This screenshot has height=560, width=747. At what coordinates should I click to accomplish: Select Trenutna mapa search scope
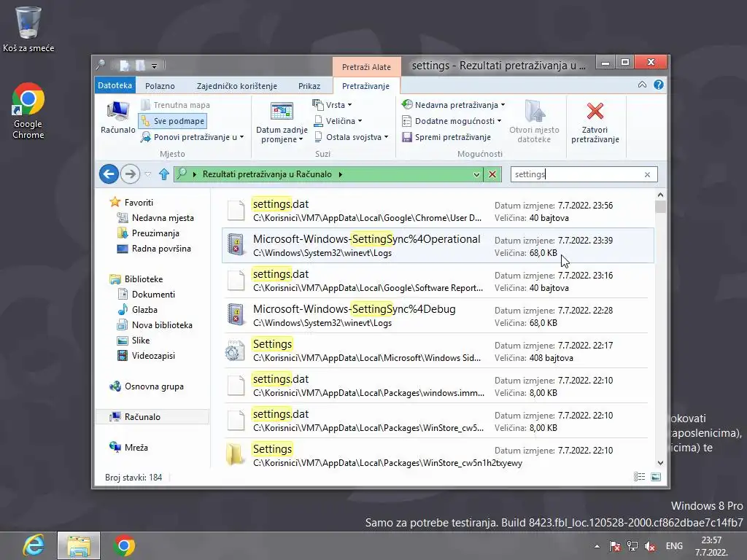[x=175, y=105]
